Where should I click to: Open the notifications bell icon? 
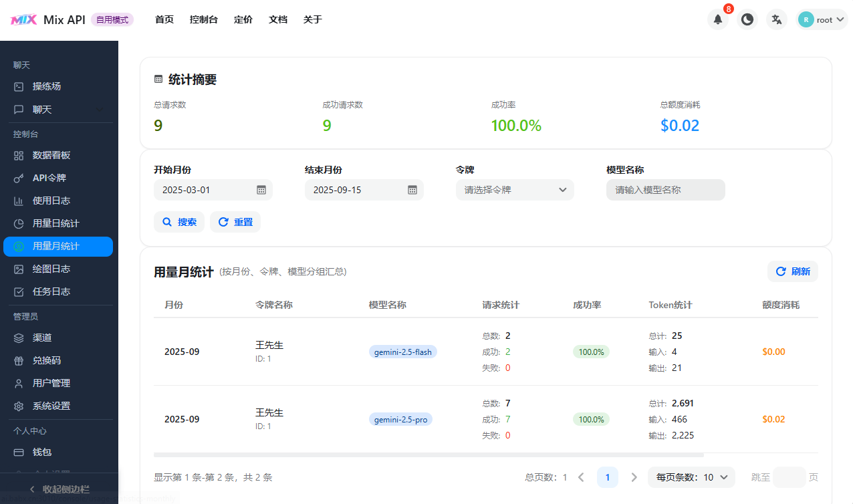point(717,19)
